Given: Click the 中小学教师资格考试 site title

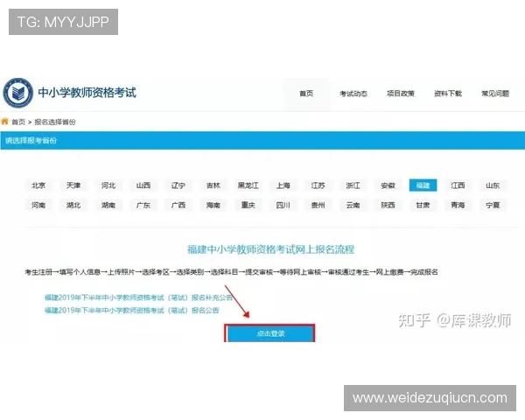Looking at the screenshot, I should click(x=87, y=93).
